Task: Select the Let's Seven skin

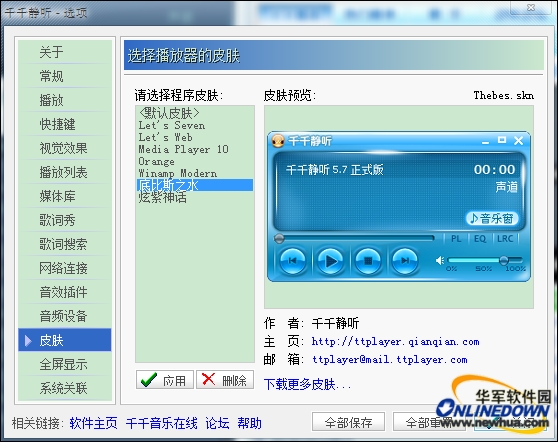Action: pos(195,125)
